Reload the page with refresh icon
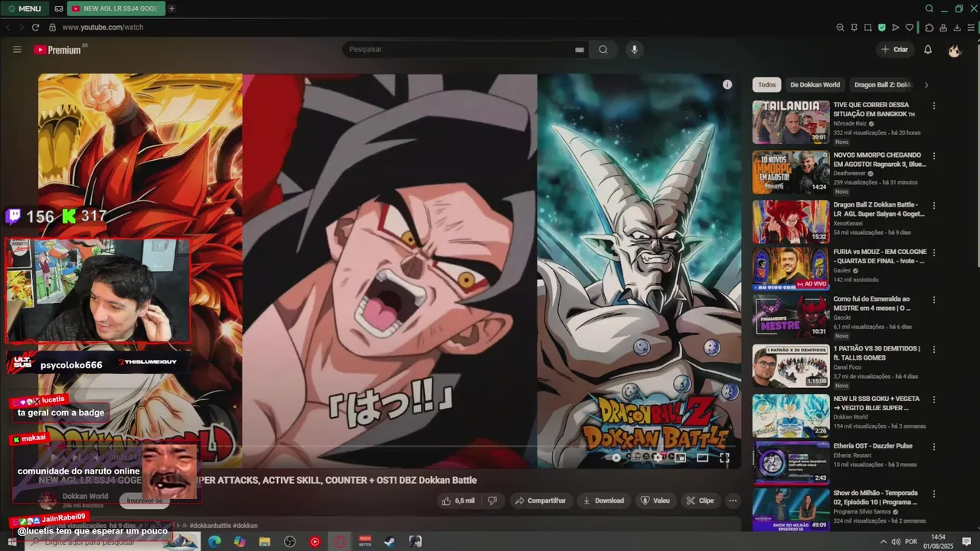This screenshot has width=980, height=551. (36, 27)
